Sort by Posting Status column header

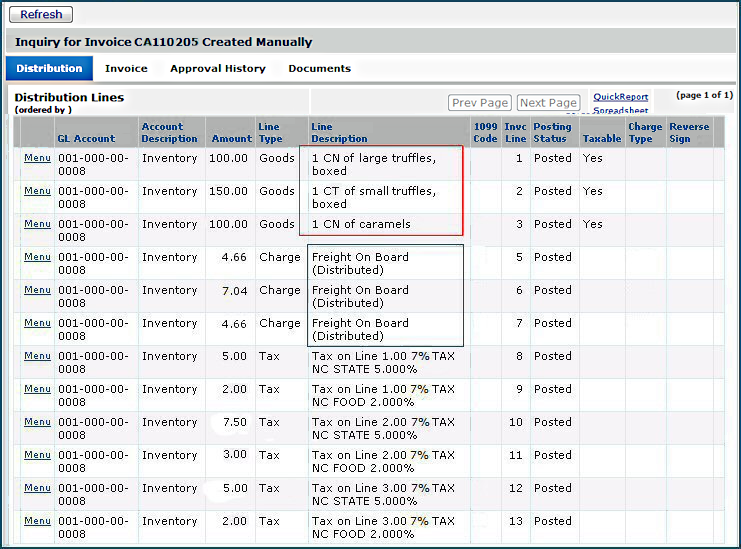click(x=552, y=133)
